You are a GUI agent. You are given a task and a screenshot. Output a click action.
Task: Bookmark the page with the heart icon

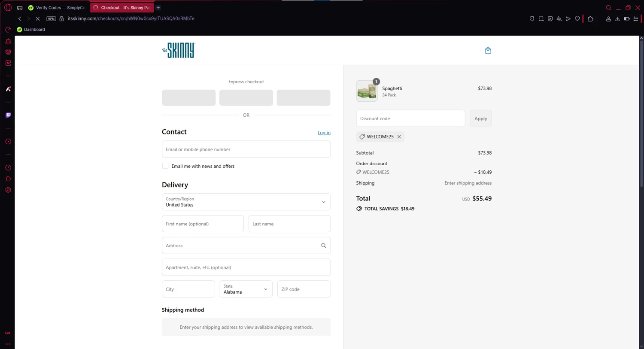[577, 18]
